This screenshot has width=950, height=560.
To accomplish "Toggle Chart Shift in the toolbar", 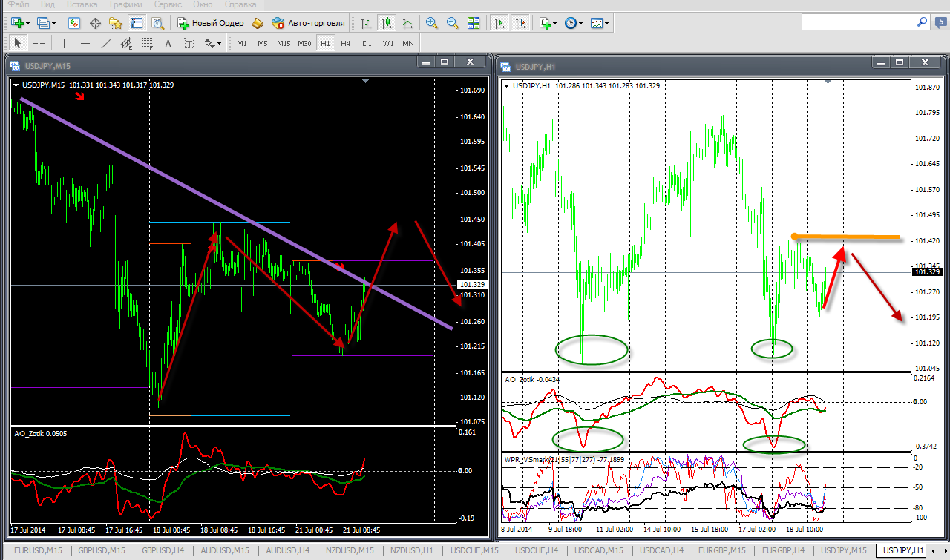I will 520,23.
